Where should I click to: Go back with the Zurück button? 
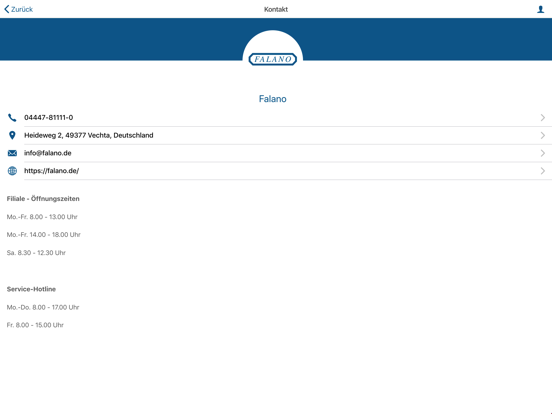pyautogui.click(x=18, y=9)
